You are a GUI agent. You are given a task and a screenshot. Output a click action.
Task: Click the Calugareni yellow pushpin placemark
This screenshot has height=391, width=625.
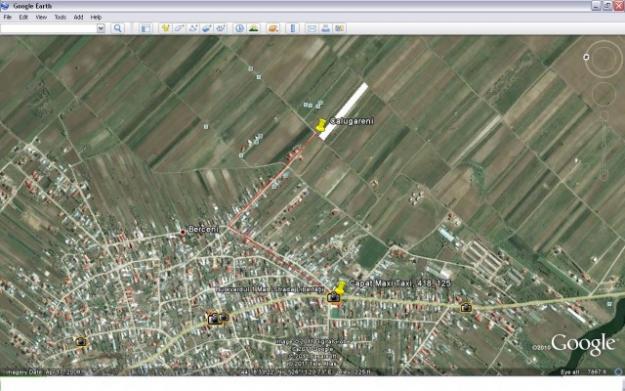320,125
